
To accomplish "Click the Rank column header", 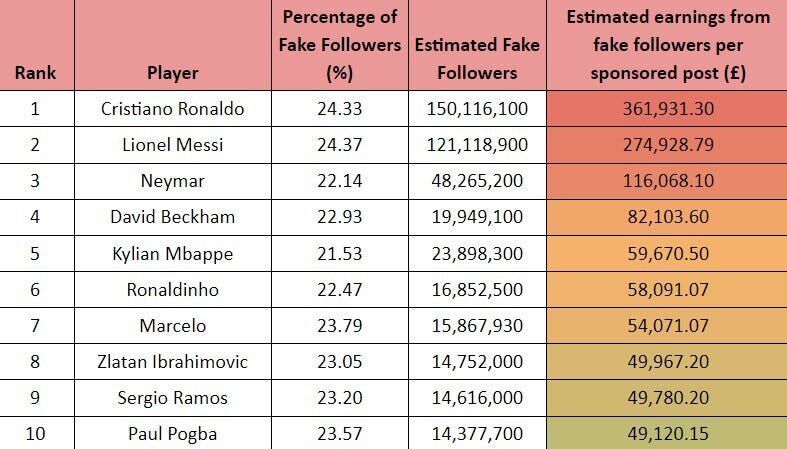I will (x=36, y=72).
